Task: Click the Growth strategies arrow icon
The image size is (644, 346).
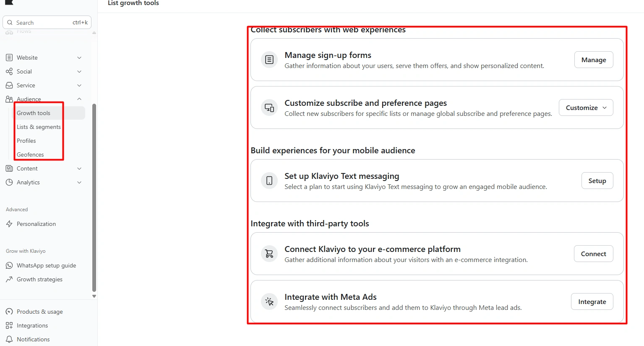Action: (9, 279)
